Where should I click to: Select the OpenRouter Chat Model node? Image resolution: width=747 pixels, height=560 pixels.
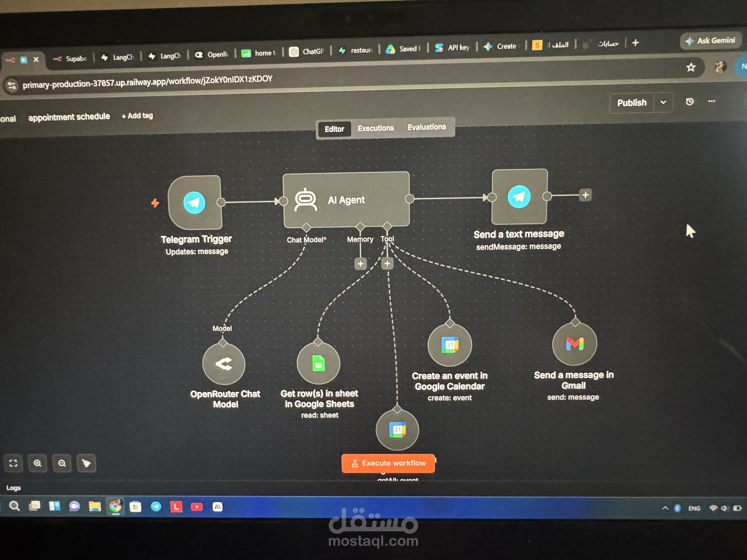[224, 364]
